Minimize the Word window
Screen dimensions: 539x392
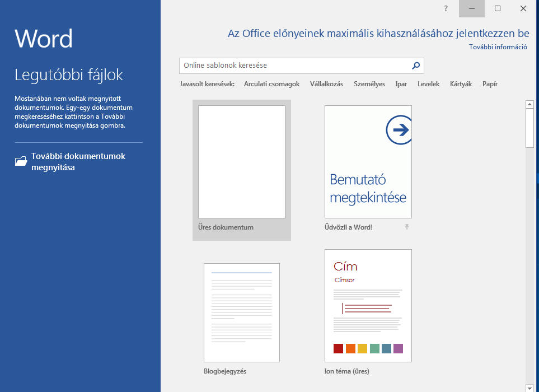(472, 8)
